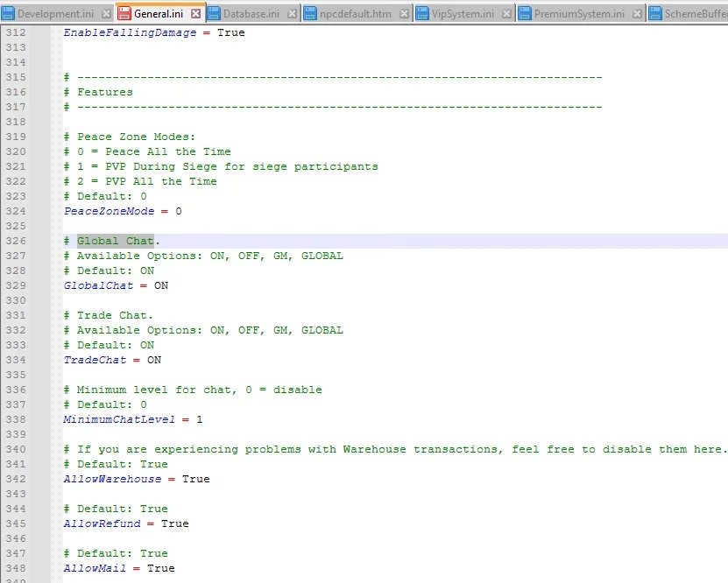
Task: Click the save-state icon on Development.ini tab
Action: pos(8,14)
